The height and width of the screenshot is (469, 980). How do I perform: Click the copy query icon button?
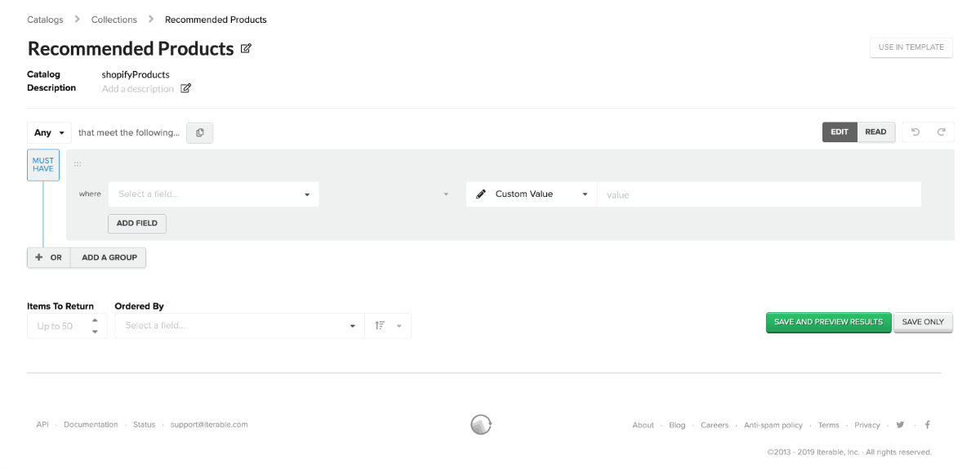click(200, 132)
